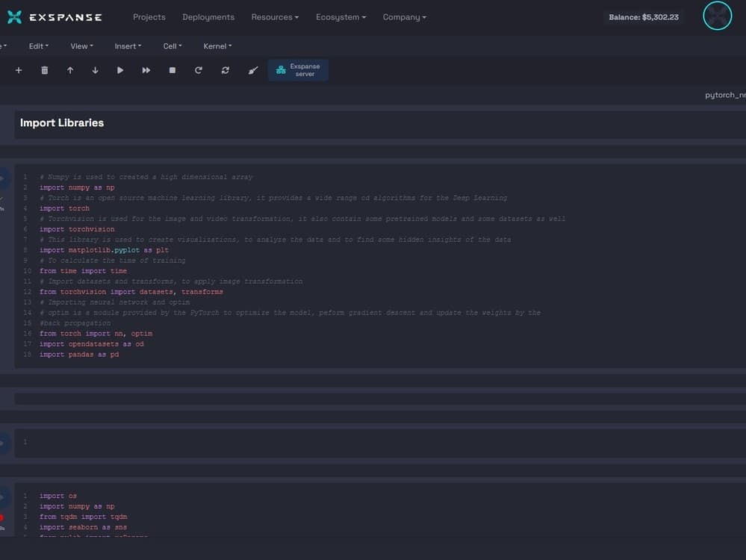Screen dimensions: 746x560
Task: Click the Exspanse logo
Action: click(55, 17)
